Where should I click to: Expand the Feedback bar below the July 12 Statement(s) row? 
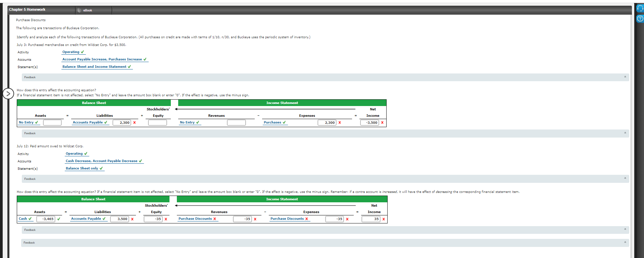[325, 179]
